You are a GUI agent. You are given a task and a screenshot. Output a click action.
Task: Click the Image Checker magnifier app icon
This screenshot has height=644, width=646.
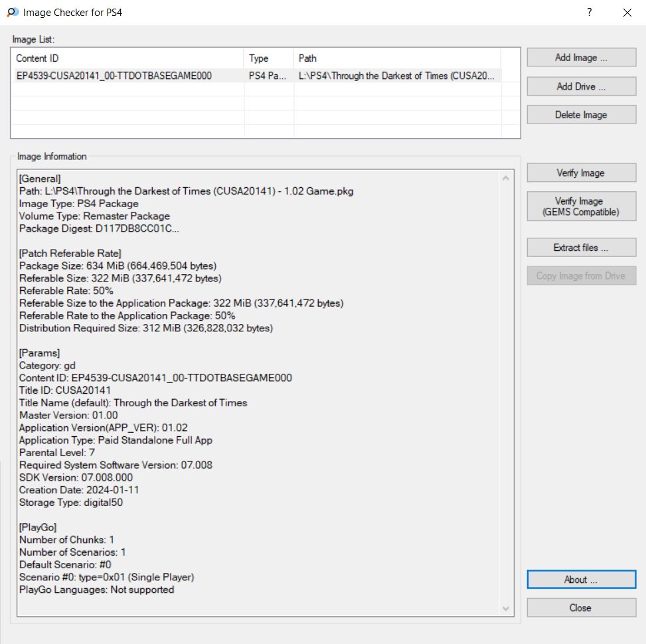[13, 13]
